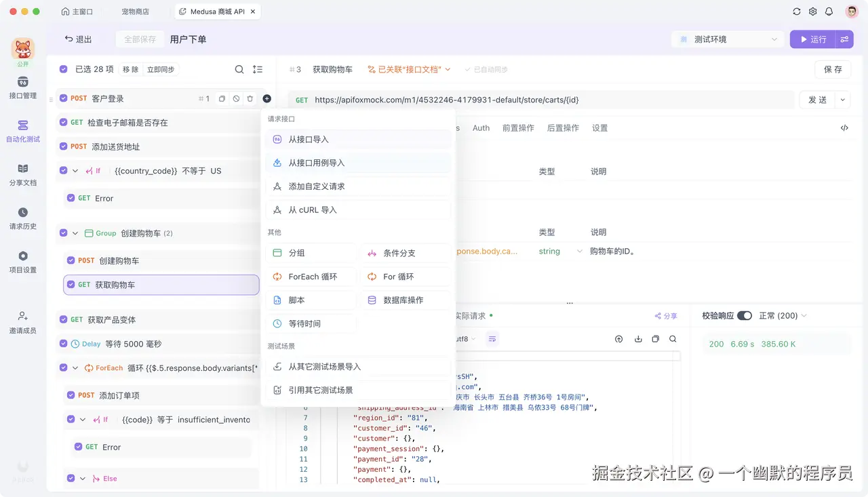Open the 测试环境 environment dropdown
This screenshot has width=868, height=497.
(727, 39)
